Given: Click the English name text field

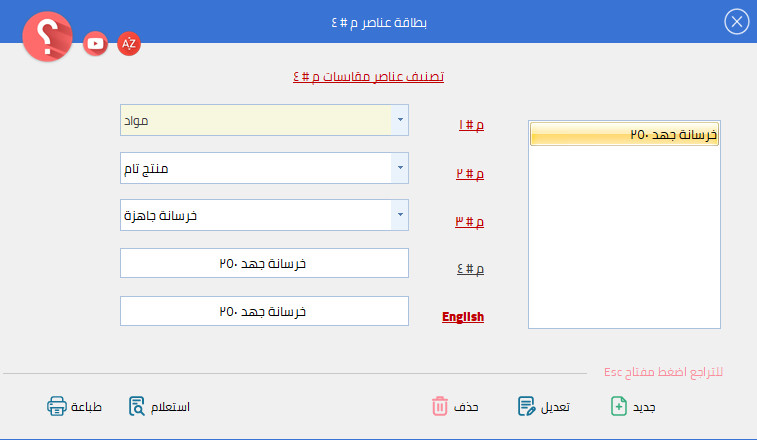Looking at the screenshot, I should pos(264,311).
